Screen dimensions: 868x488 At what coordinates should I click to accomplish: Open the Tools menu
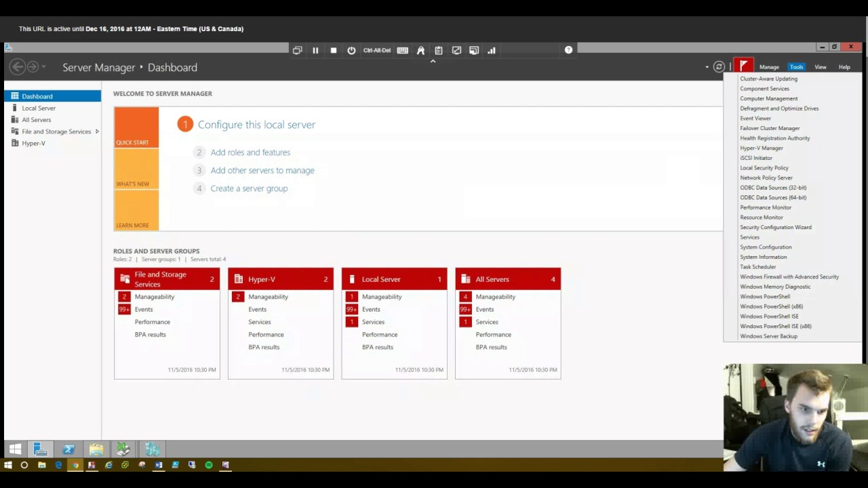(x=796, y=67)
